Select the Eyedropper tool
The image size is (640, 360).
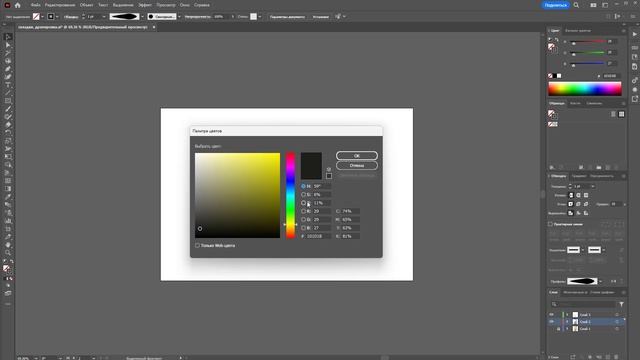pos(8,197)
